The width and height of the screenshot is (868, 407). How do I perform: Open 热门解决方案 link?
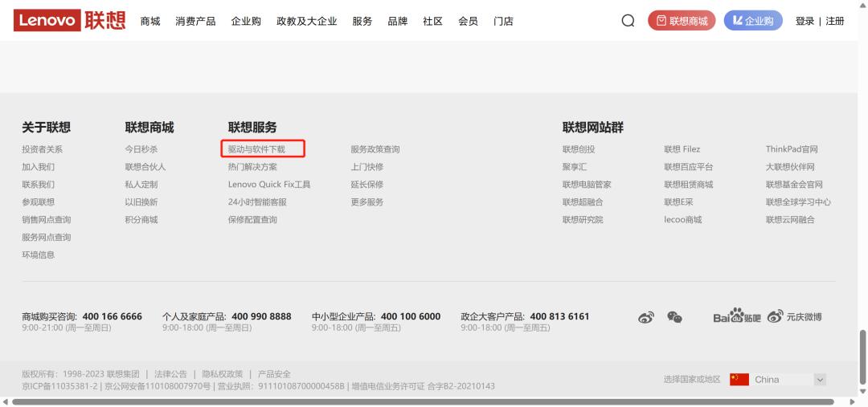252,167
